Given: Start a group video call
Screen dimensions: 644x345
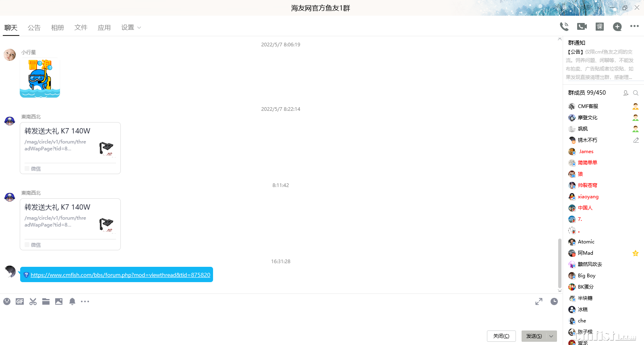Looking at the screenshot, I should (582, 27).
